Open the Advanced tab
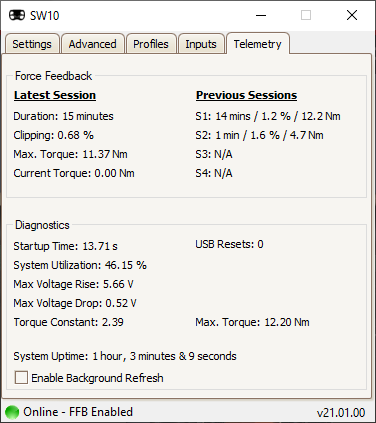Image resolution: width=376 pixels, height=423 pixels. pos(92,44)
